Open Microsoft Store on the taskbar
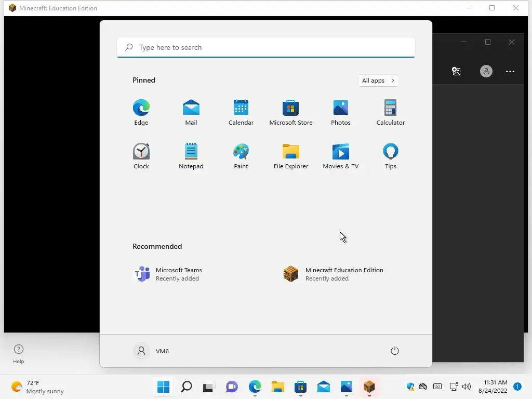This screenshot has width=532, height=399. click(300, 387)
